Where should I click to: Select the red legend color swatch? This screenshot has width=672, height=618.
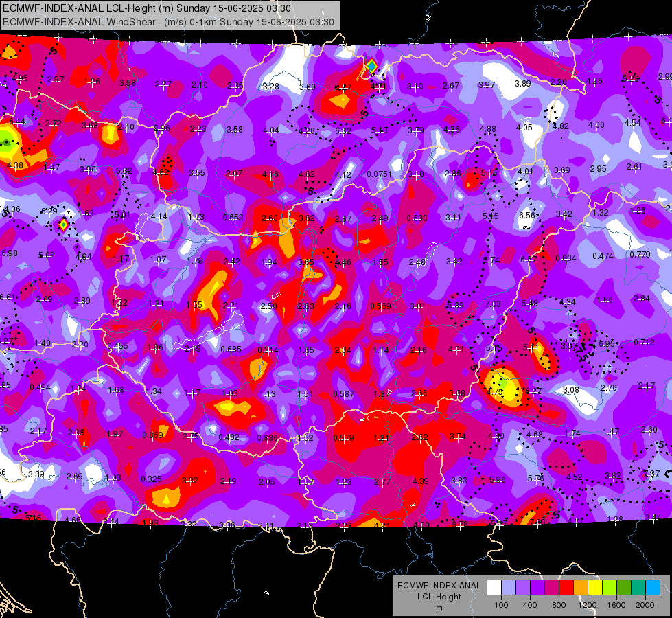(566, 588)
